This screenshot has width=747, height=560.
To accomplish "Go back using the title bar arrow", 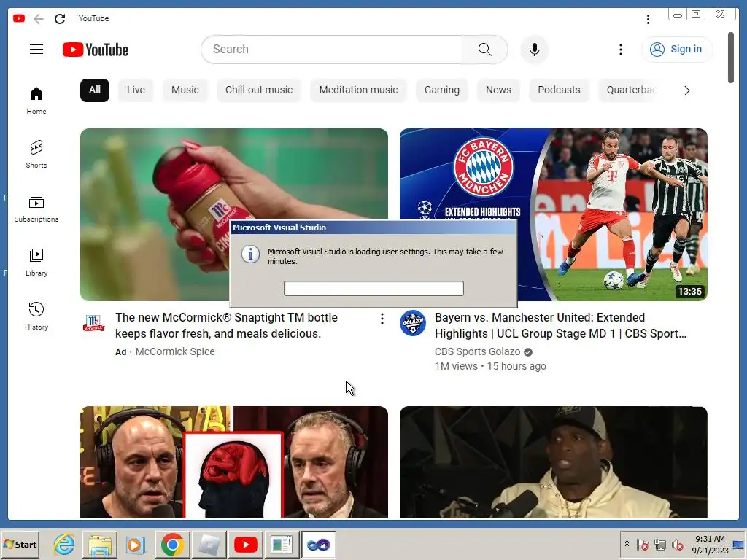I will click(39, 18).
